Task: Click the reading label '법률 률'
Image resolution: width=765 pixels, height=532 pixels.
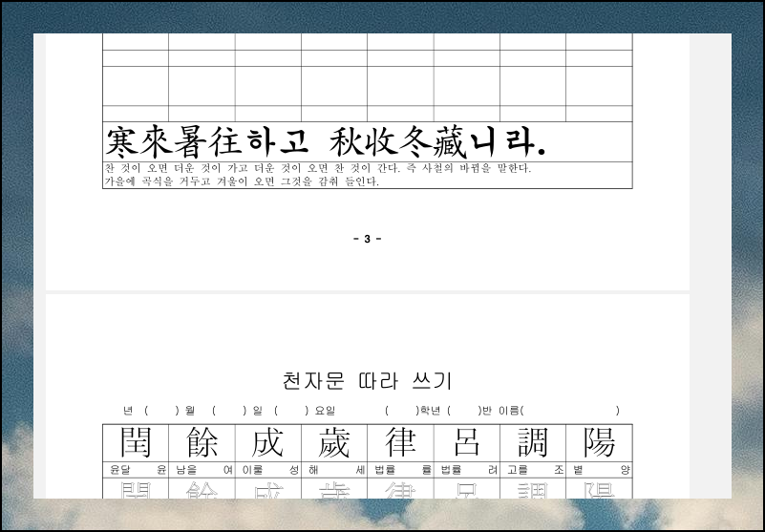Action: (x=403, y=470)
